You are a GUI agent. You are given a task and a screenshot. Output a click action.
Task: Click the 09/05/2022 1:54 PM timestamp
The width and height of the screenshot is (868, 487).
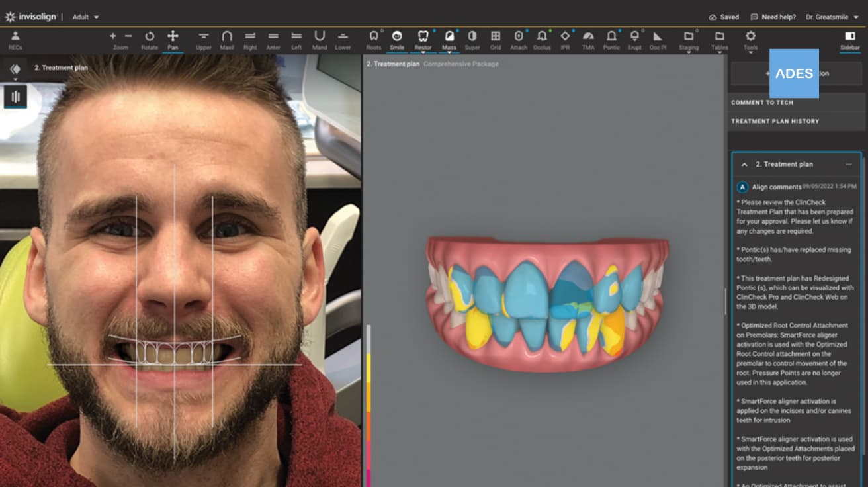click(x=829, y=187)
